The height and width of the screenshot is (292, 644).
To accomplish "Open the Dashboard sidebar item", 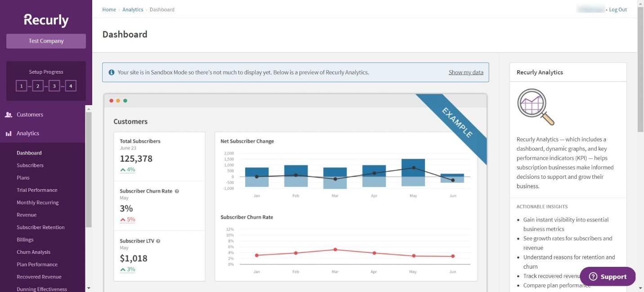I will pyautogui.click(x=29, y=153).
